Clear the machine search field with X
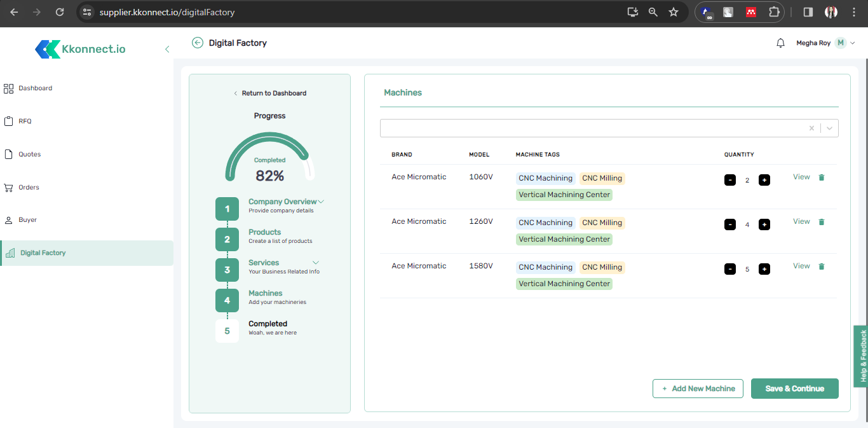The width and height of the screenshot is (868, 428). click(x=811, y=128)
